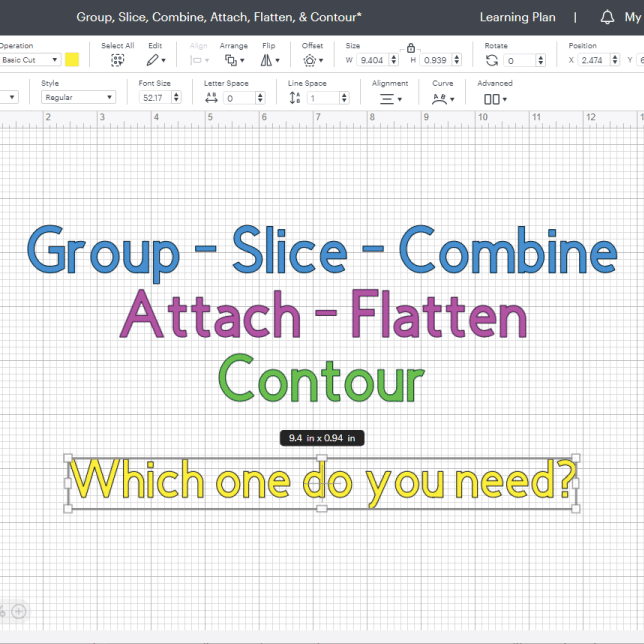Open the Offset tool

[313, 60]
